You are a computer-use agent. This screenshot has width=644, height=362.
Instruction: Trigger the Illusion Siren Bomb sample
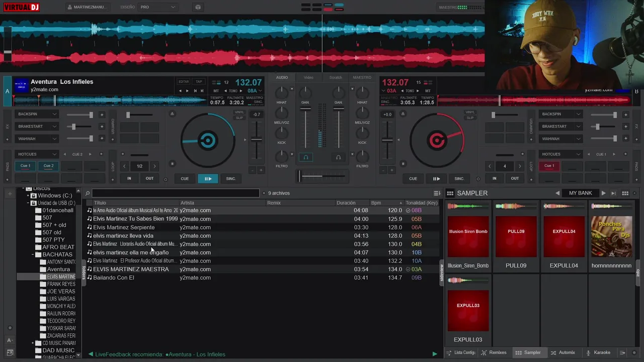tap(468, 236)
